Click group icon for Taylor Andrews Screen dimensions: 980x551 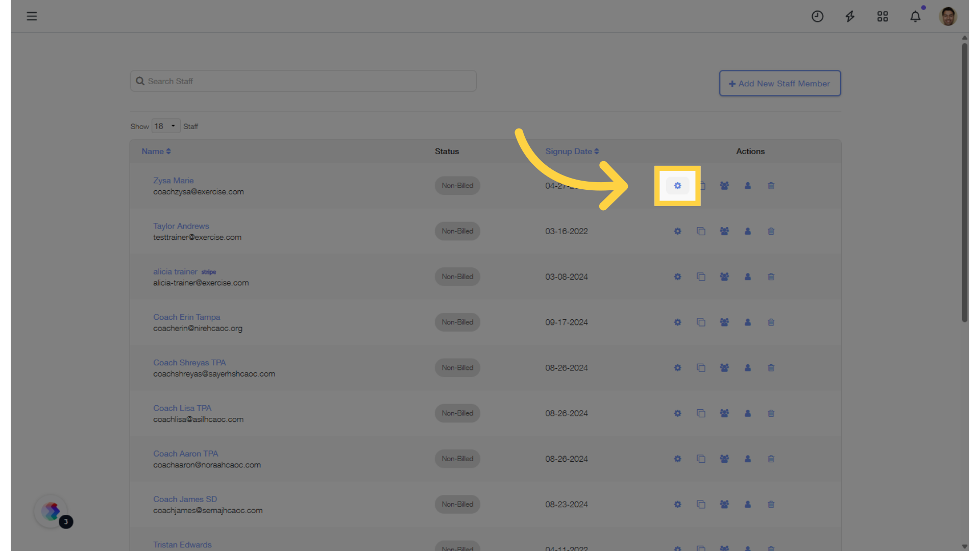click(x=724, y=231)
